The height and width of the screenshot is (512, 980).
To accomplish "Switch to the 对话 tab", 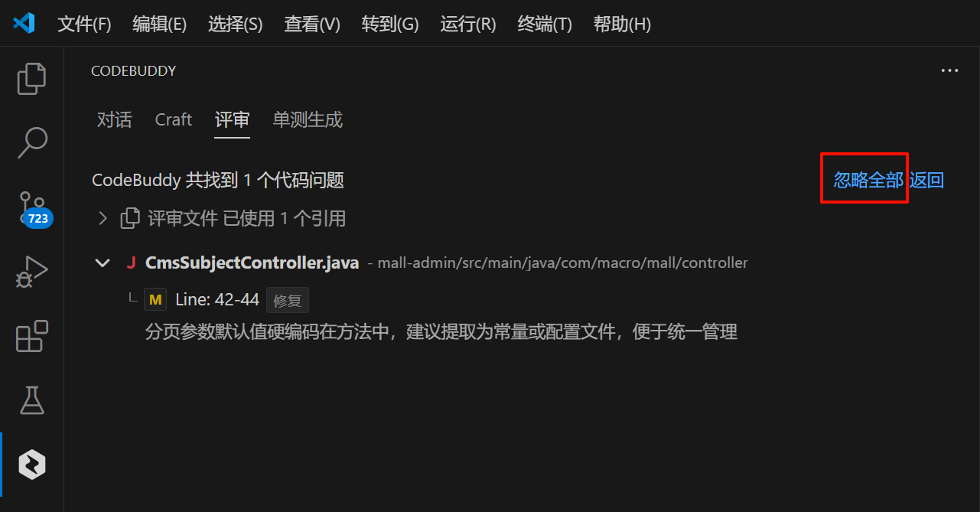I will tap(114, 120).
